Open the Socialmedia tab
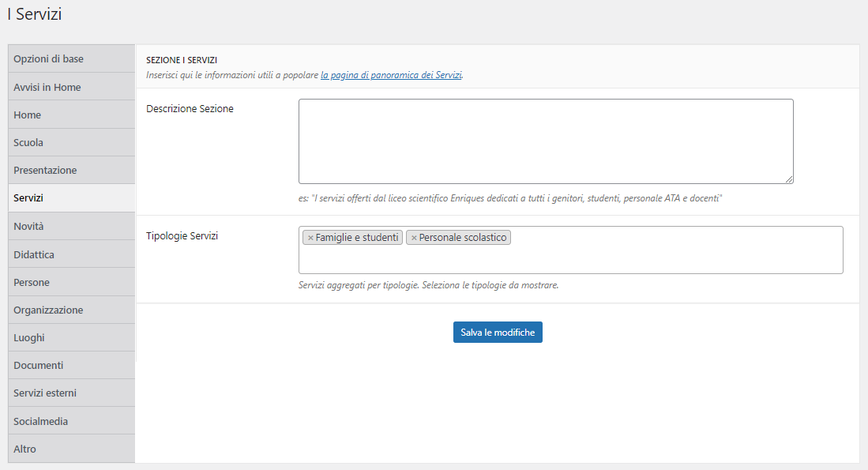This screenshot has height=470, width=868. click(x=71, y=421)
